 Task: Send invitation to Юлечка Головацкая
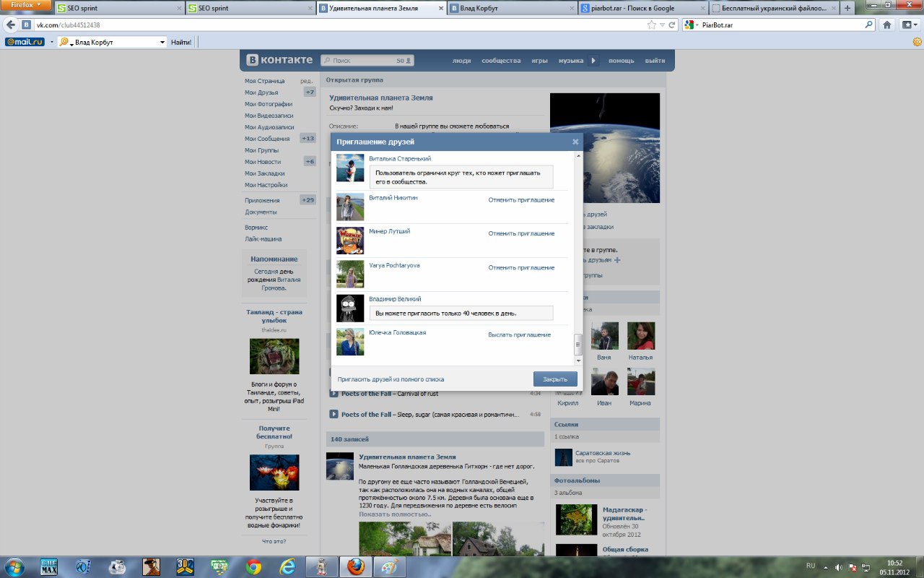click(519, 335)
